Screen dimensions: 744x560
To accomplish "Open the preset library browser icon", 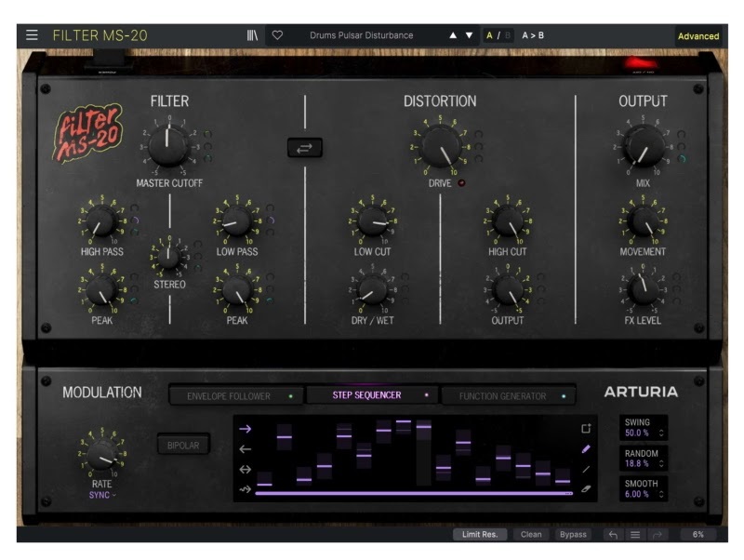I will [x=252, y=35].
